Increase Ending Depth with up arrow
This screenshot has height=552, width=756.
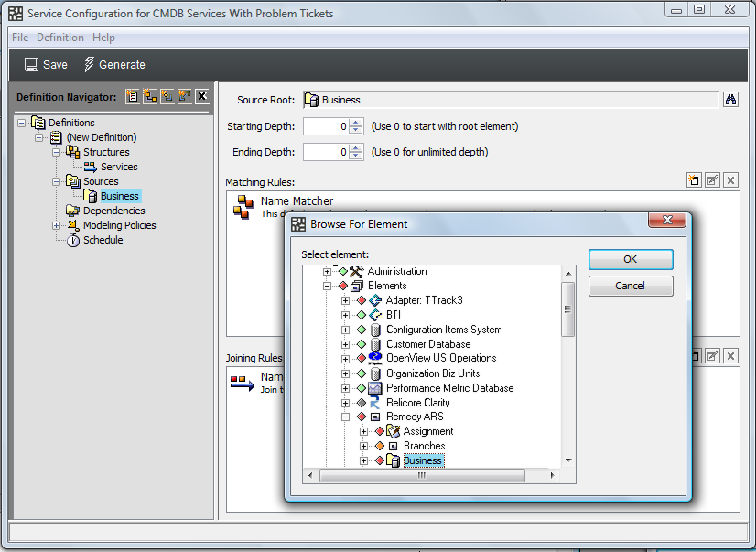356,148
